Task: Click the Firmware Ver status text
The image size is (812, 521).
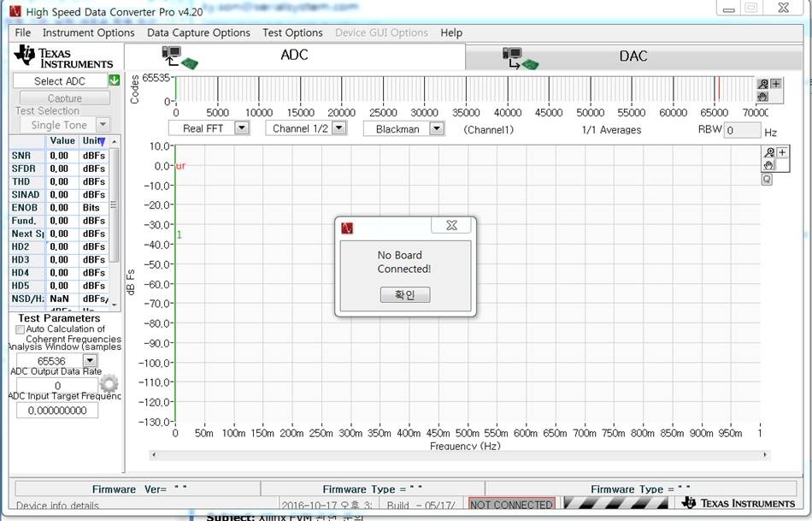Action: (x=138, y=488)
